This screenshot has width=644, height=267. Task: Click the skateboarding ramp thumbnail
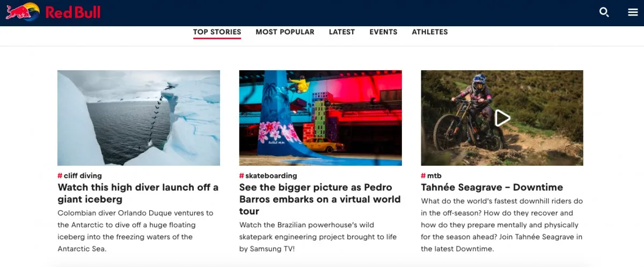coord(320,118)
